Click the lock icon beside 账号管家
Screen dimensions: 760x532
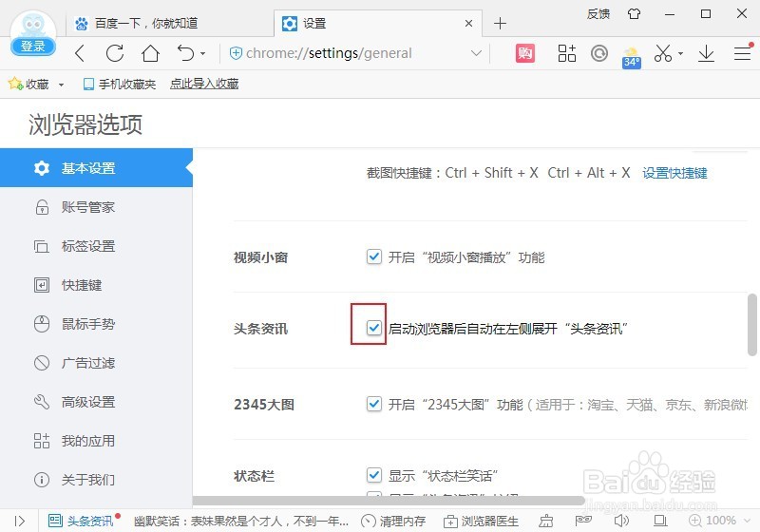pos(42,207)
